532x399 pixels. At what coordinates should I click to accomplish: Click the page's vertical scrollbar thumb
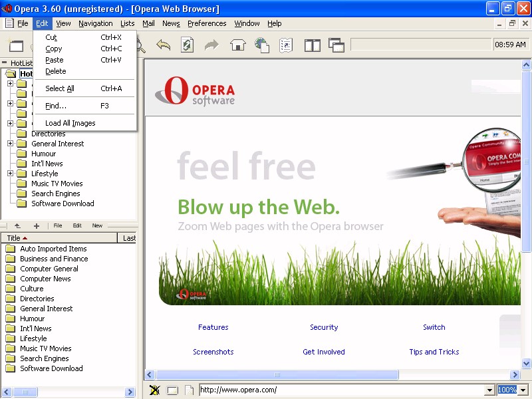click(x=526, y=161)
